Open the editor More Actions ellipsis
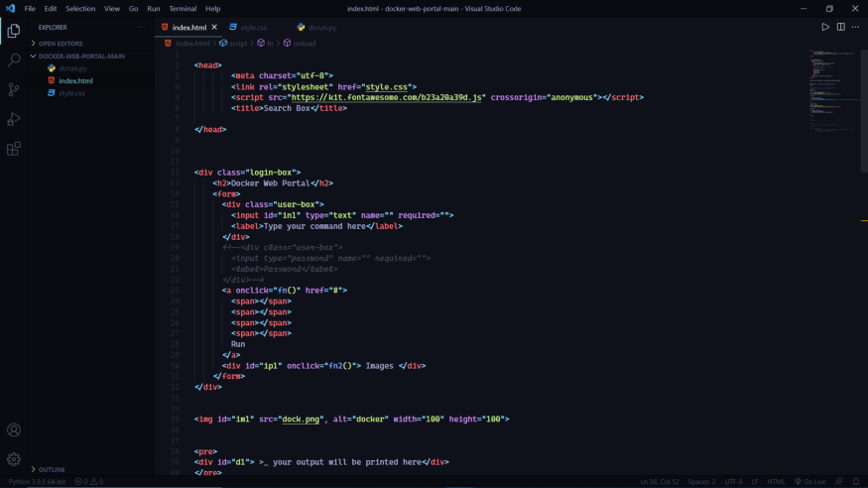Viewport: 868px width, 488px height. (x=856, y=27)
